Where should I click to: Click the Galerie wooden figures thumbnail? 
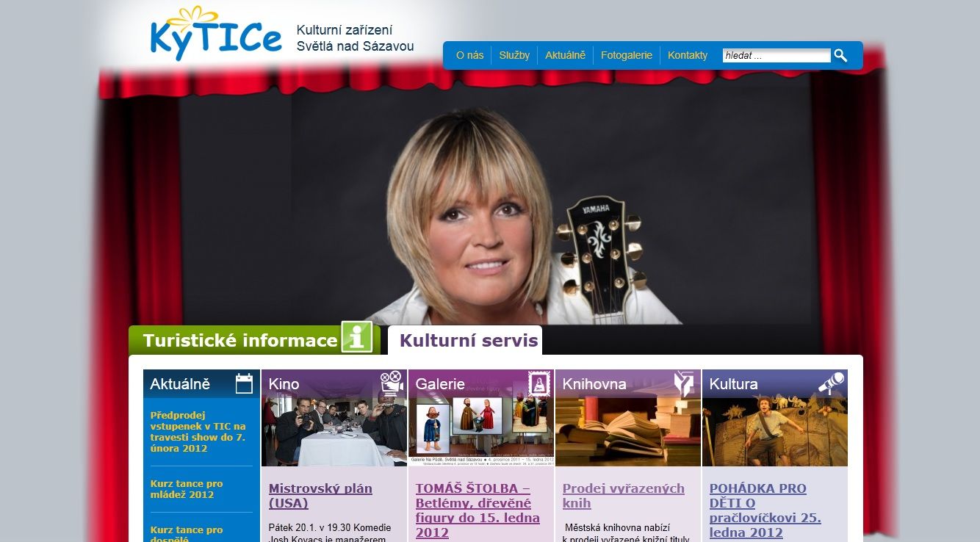pyautogui.click(x=481, y=432)
